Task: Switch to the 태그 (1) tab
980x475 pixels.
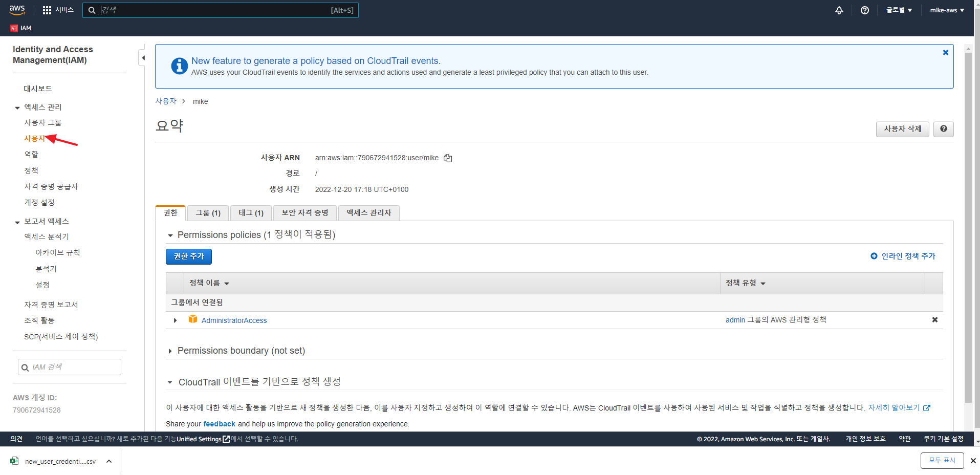Action: tap(251, 213)
